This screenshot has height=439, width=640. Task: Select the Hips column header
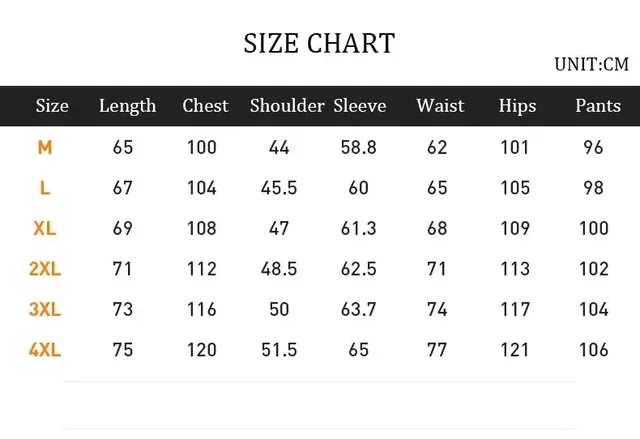point(518,106)
